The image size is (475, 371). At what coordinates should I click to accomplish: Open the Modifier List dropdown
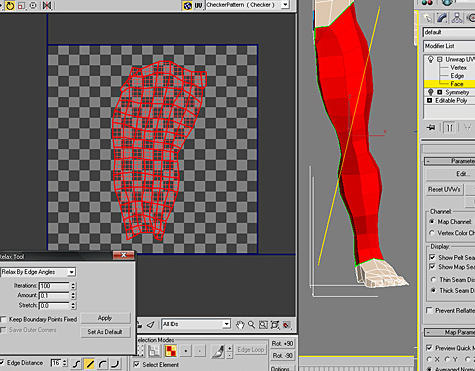[449, 46]
